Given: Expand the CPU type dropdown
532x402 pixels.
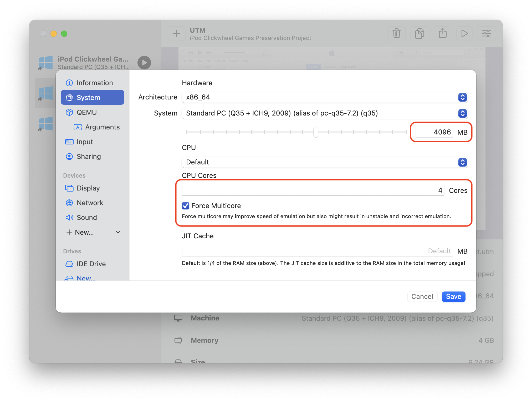Looking at the screenshot, I should pyautogui.click(x=462, y=162).
